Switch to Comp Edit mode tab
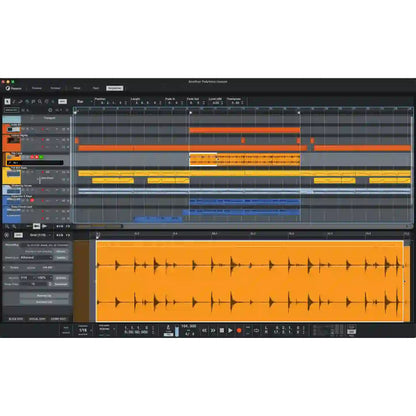 pos(59,319)
